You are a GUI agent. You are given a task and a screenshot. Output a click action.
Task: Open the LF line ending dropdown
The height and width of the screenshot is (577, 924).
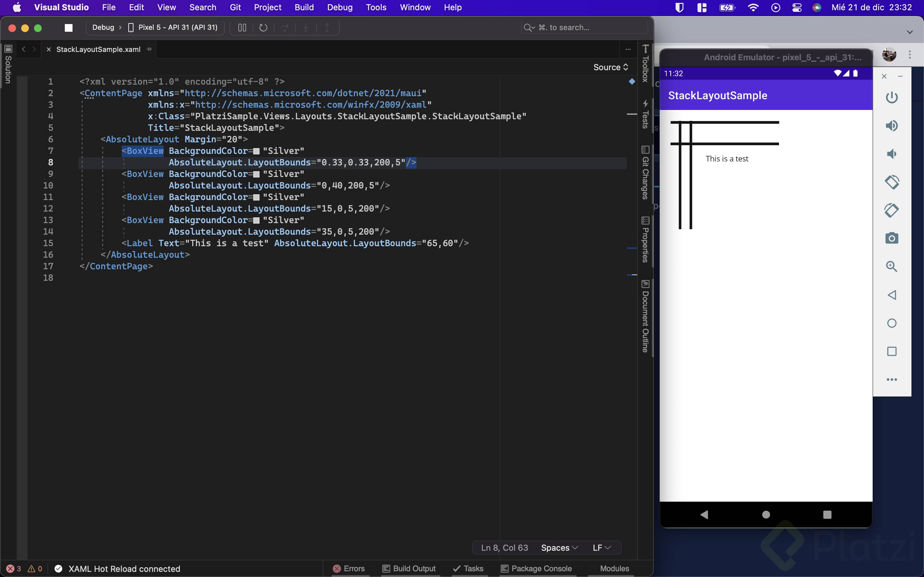pos(601,548)
